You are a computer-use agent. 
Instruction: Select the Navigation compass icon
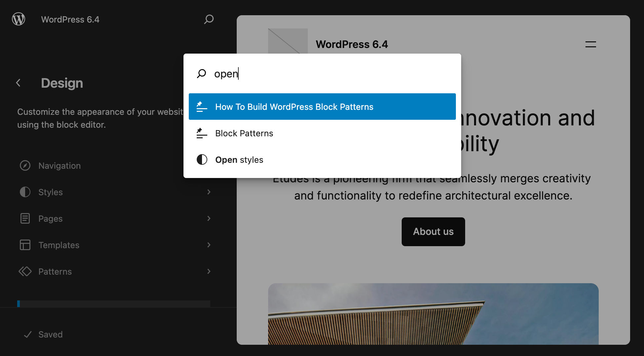pos(25,165)
